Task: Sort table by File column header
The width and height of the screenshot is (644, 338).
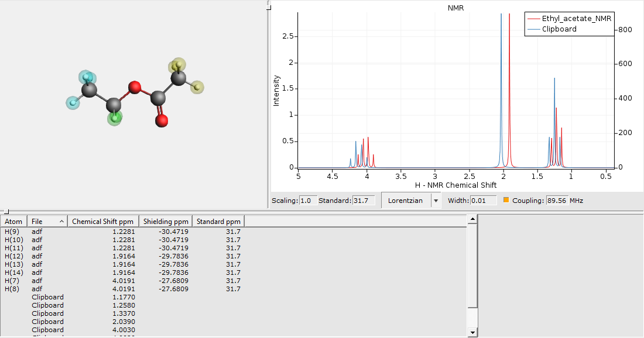Action: click(47, 222)
